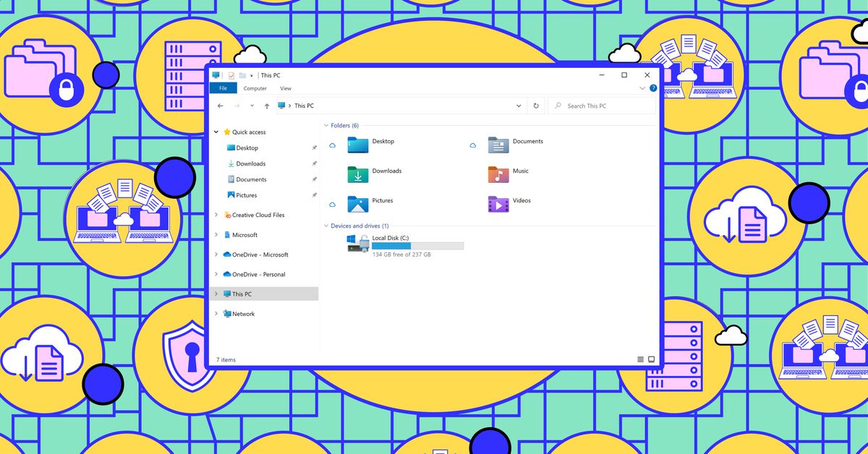Click the pin icon next to Downloads
The width and height of the screenshot is (868, 454).
(x=314, y=163)
